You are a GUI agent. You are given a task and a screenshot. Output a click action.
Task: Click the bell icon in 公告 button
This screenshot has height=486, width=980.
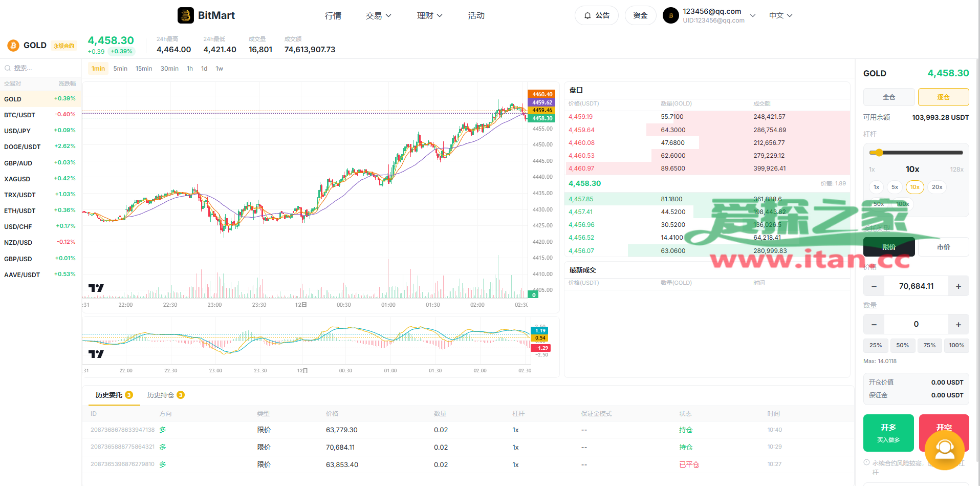(587, 15)
